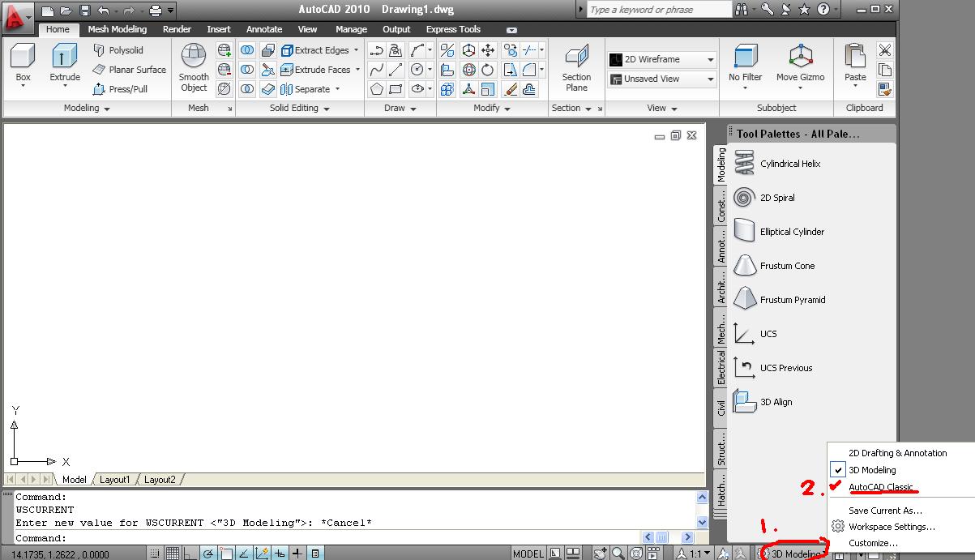
Task: Click the New drawing icon in Quick Access toolbar
Action: click(x=48, y=11)
